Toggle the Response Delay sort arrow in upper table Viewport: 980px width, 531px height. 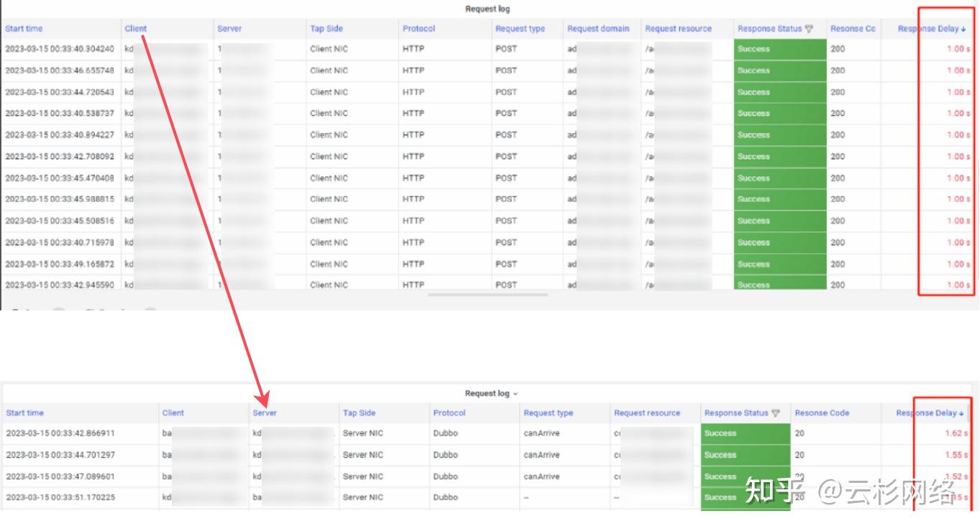tap(963, 29)
